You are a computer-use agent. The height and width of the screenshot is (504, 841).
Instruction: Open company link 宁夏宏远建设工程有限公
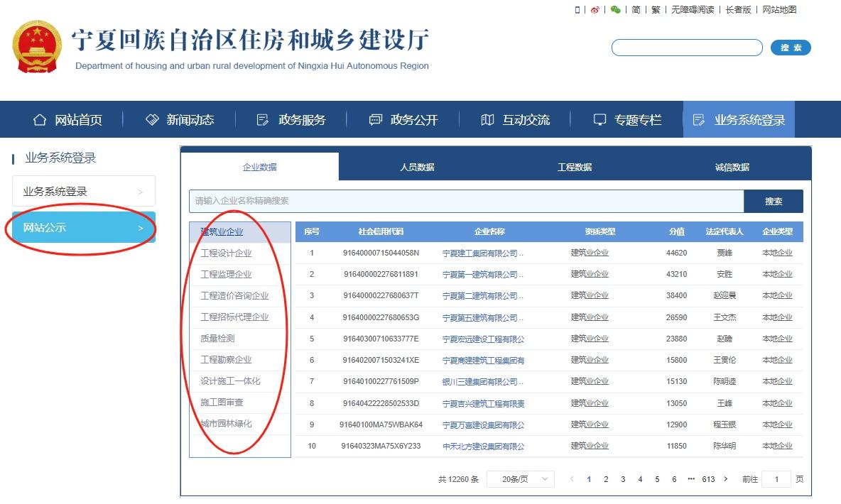click(x=483, y=339)
